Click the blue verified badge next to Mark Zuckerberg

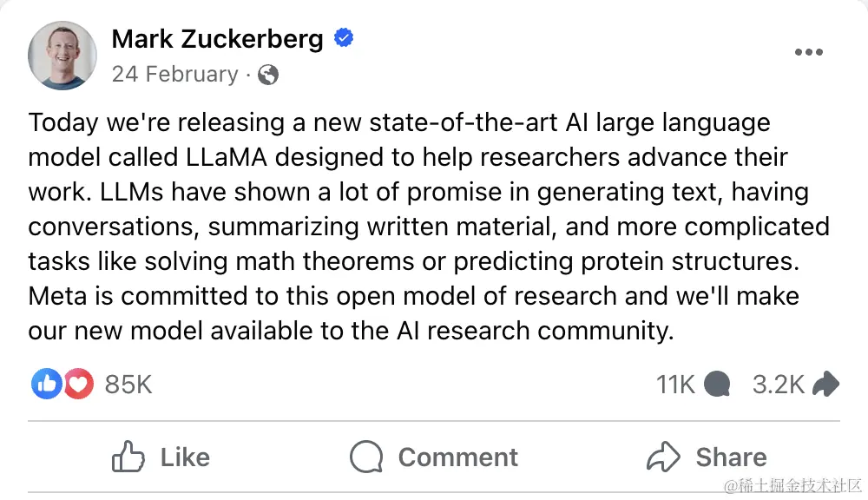[x=344, y=37]
